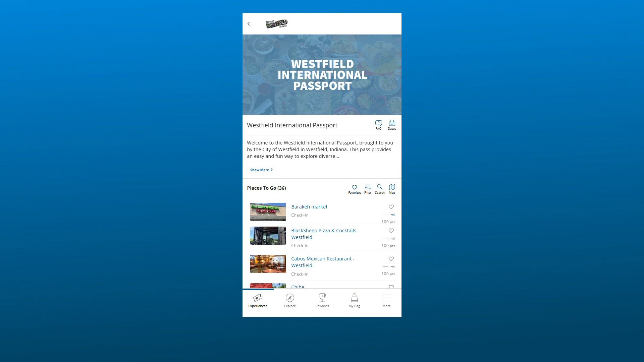This screenshot has height=362, width=644.
Task: Switch to the Rewards tab
Action: coord(322,300)
